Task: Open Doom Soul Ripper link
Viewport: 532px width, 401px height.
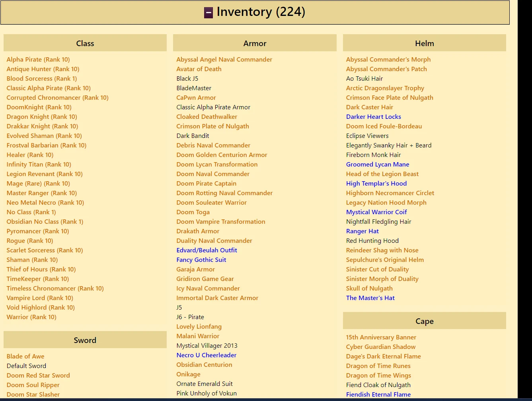Action: tap(33, 385)
